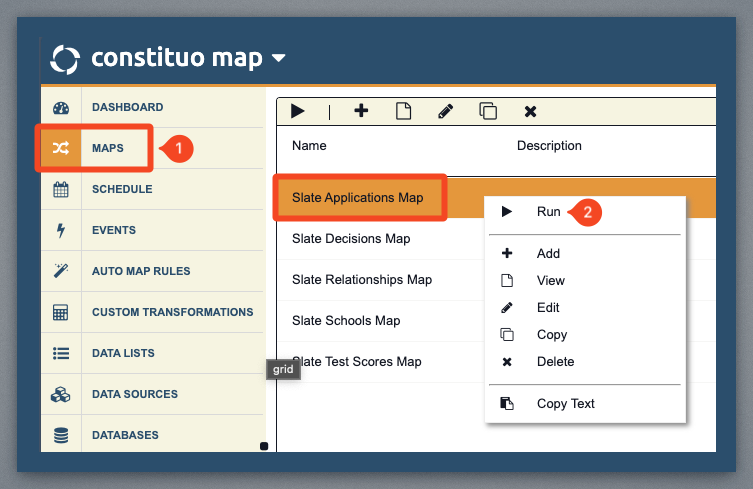Viewport: 753px width, 489px height.
Task: Sort by the Name column header
Action: tap(309, 146)
